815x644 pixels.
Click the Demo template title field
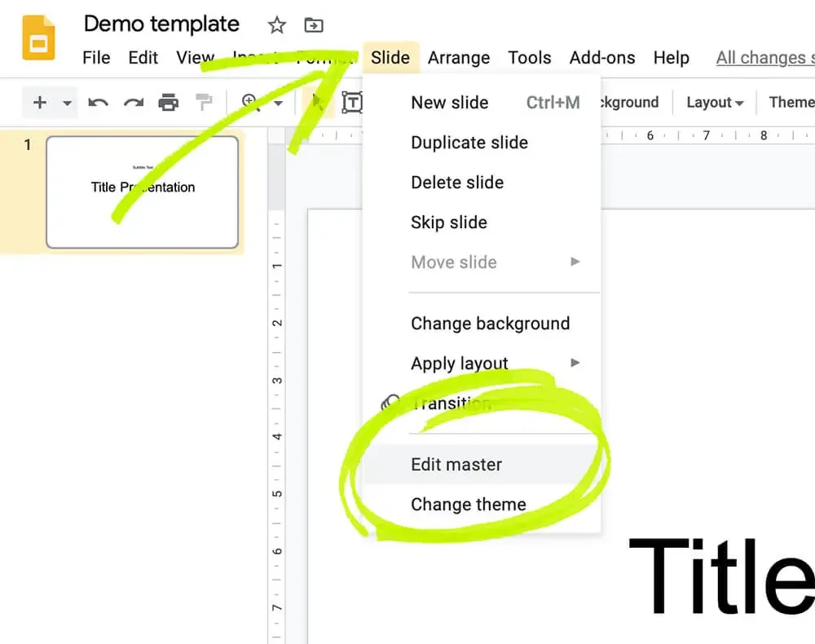[x=161, y=24]
